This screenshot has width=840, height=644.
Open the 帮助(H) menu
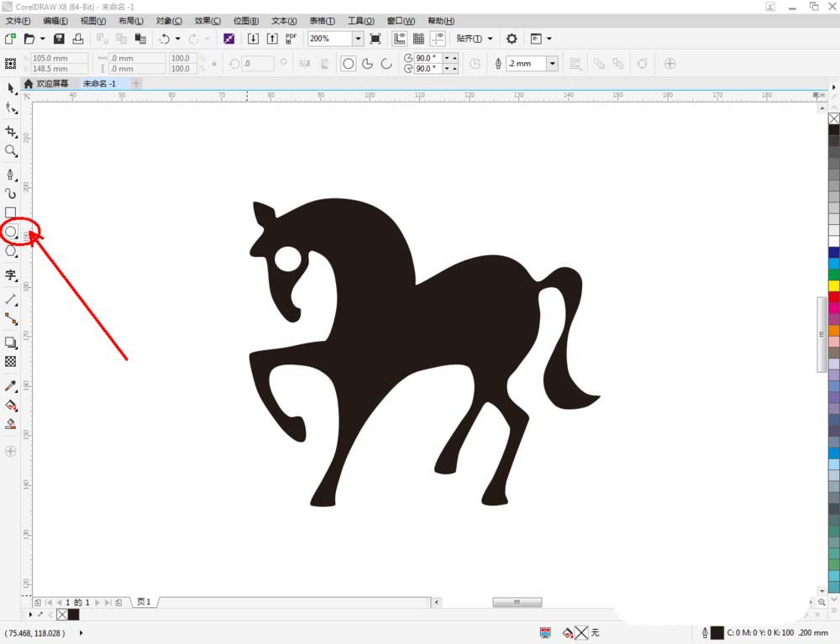pyautogui.click(x=441, y=21)
